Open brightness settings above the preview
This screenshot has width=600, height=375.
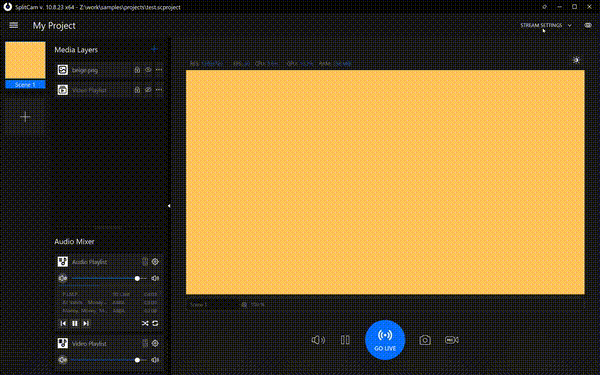click(x=576, y=60)
